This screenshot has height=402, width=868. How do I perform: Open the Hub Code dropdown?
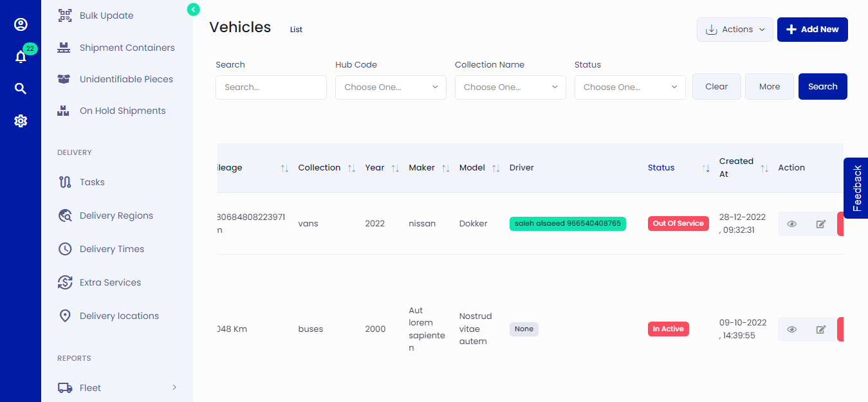click(x=390, y=87)
